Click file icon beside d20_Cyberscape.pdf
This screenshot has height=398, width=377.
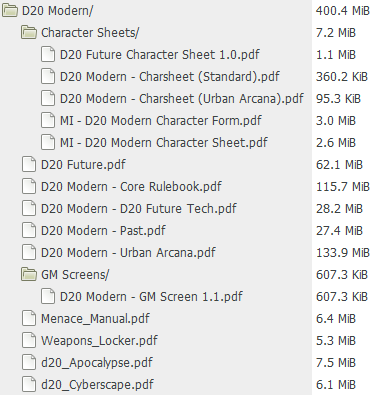click(29, 385)
